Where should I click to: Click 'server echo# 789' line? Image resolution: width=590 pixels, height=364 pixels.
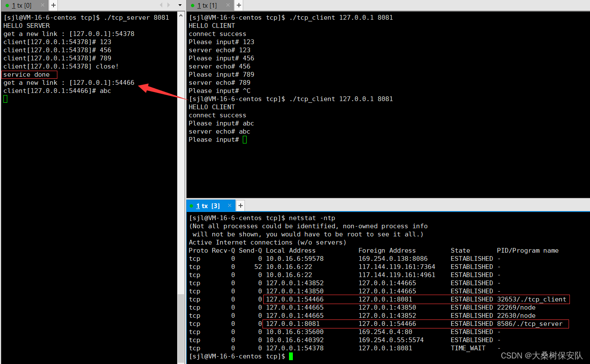pyautogui.click(x=220, y=83)
